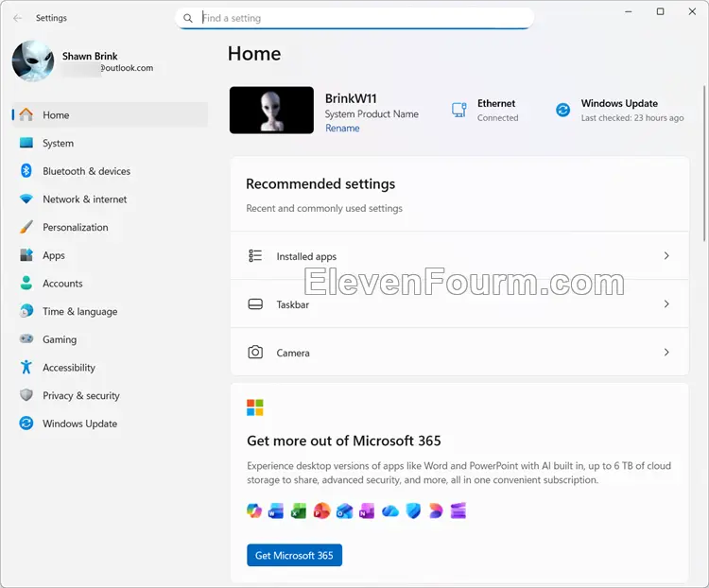Viewport: 709px width, 588px height.
Task: Click the Clipchamp icon in Microsoft 365 card
Action: click(x=436, y=511)
